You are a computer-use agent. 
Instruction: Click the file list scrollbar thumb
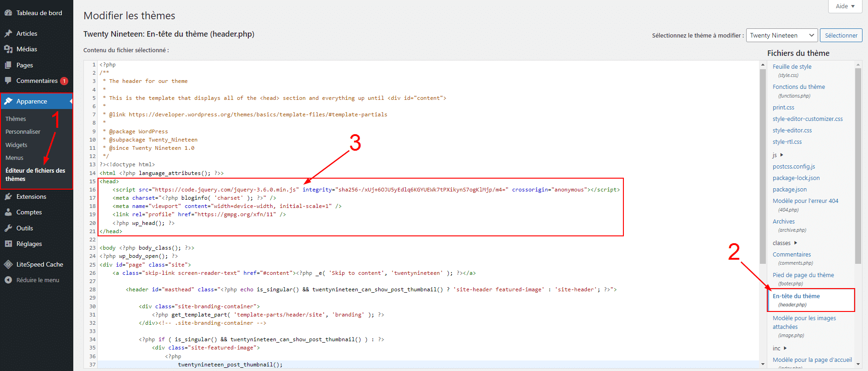click(x=858, y=166)
